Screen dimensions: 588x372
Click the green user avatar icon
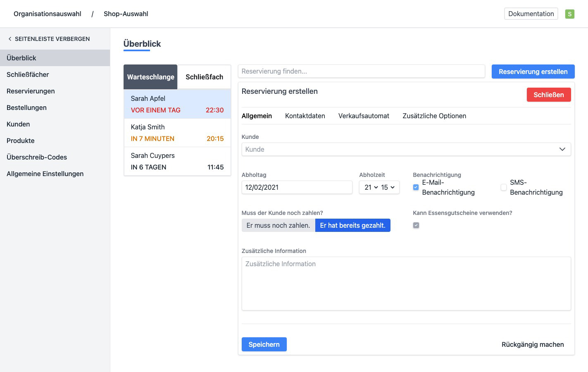click(x=569, y=14)
